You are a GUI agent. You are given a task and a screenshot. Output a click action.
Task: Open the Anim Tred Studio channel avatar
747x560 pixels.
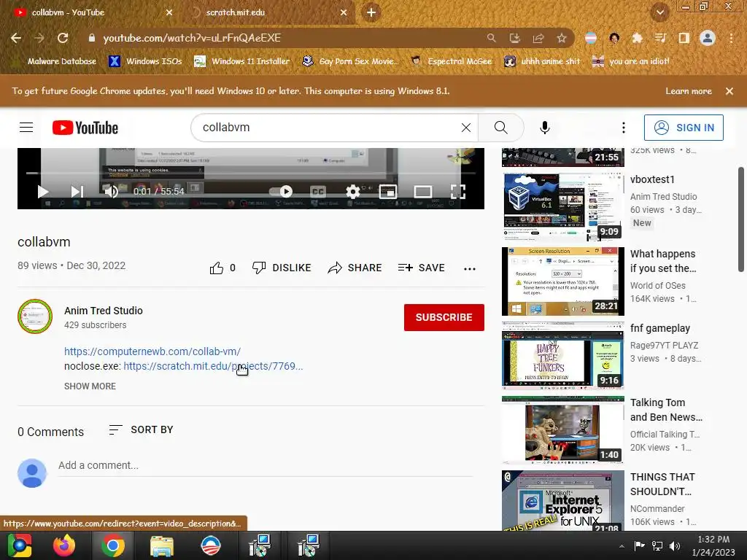(x=35, y=316)
